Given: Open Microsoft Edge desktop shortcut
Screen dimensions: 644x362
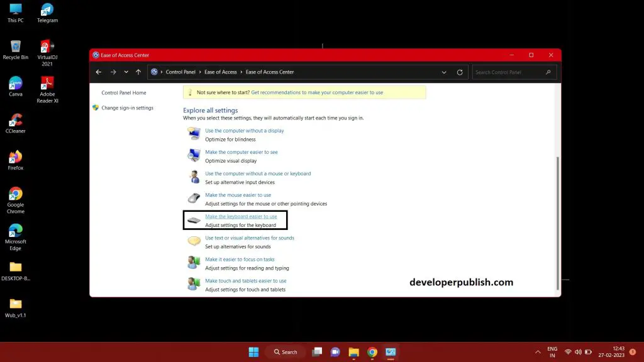Looking at the screenshot, I should coord(15,238).
